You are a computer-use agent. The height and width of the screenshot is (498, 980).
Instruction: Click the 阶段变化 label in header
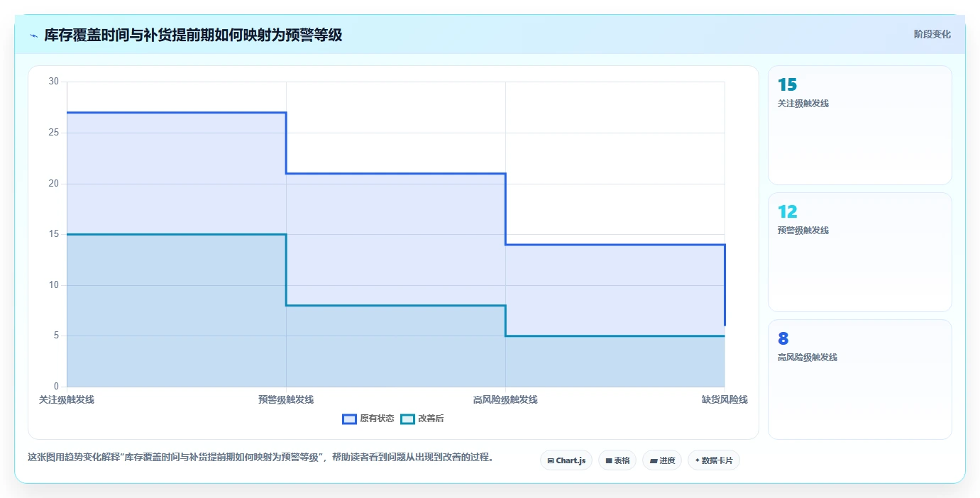point(932,34)
